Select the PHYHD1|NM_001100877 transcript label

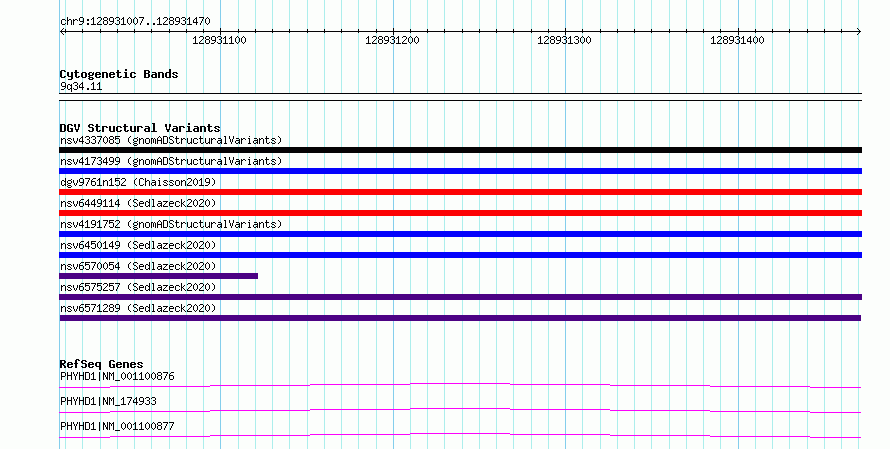click(x=117, y=426)
